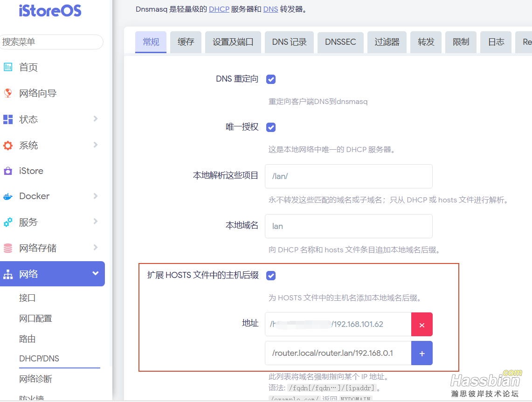Open iStore via its shopping bag icon
The width and height of the screenshot is (532, 402).
8,171
